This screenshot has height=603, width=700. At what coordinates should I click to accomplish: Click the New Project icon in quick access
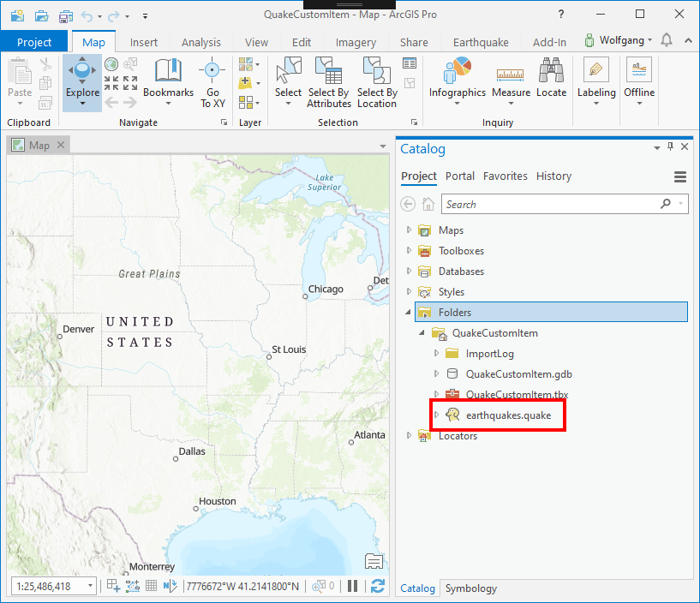pyautogui.click(x=17, y=16)
